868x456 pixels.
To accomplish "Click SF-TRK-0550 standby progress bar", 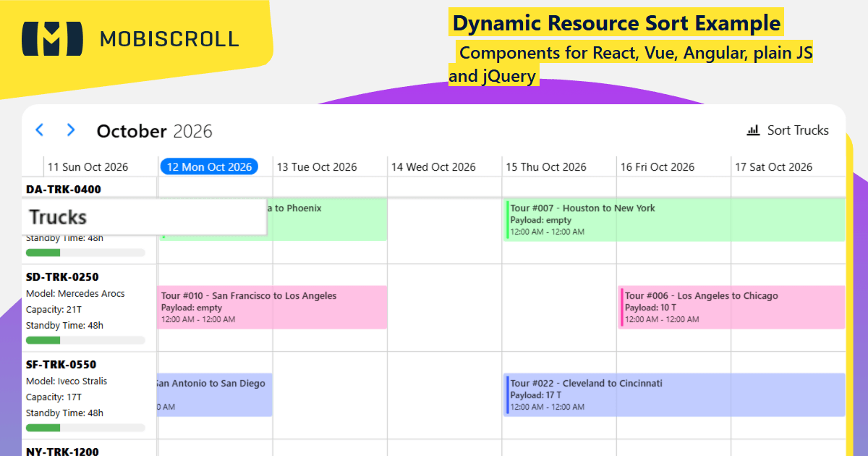I will [x=85, y=428].
